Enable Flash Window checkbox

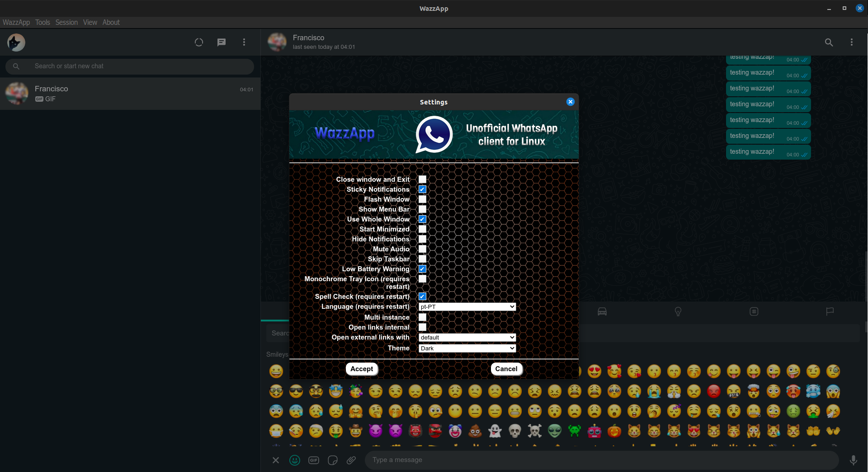click(x=422, y=199)
